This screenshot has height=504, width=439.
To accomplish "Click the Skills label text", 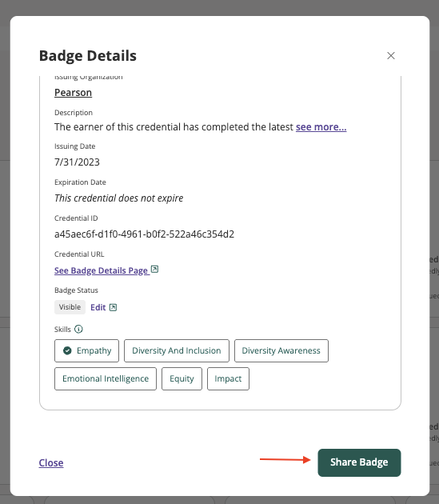I will 62,330.
